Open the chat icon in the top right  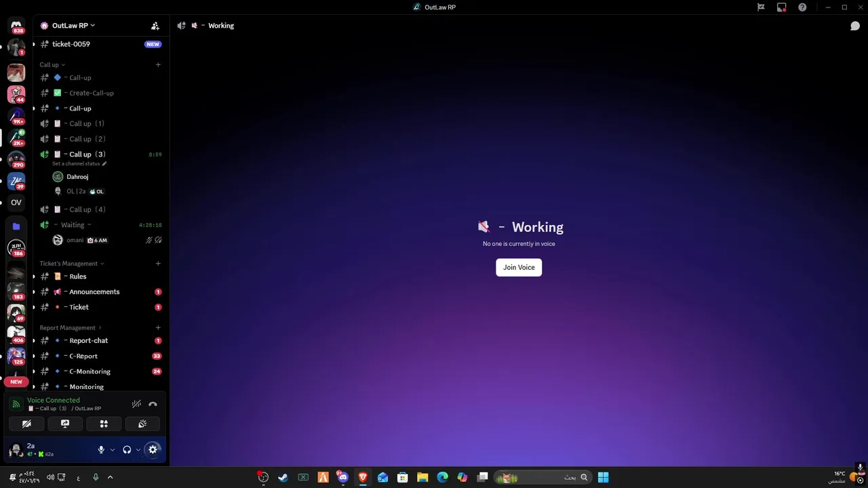855,26
